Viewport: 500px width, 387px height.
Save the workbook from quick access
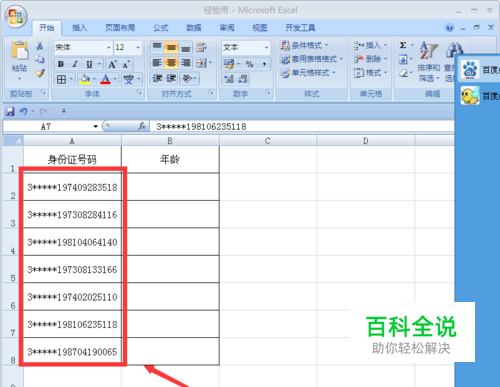pyautogui.click(x=10, y=111)
